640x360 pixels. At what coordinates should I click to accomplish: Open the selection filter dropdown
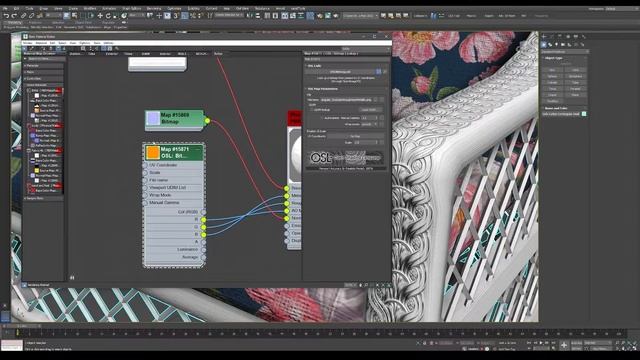(x=53, y=16)
